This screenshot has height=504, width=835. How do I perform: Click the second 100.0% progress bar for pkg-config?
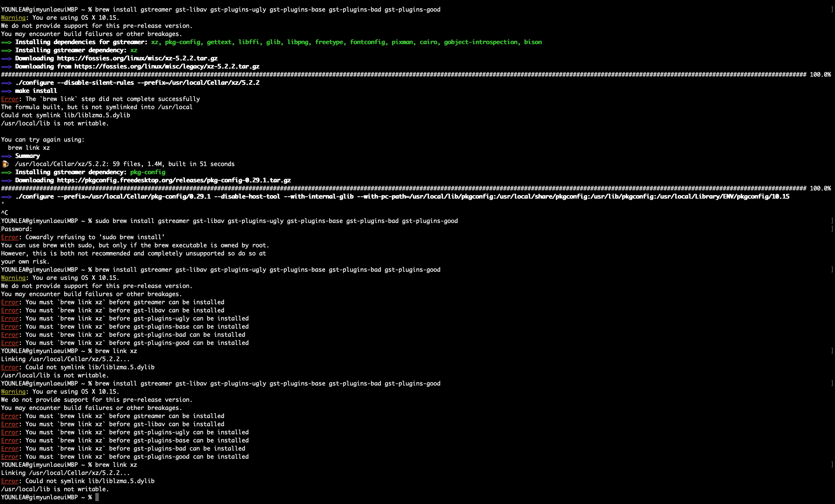(x=416, y=188)
